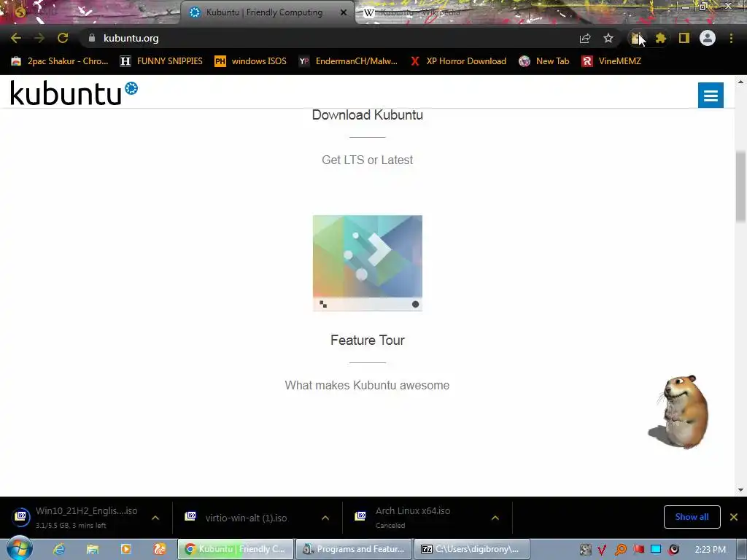View site security lock info
This screenshot has height=560, width=747.
(x=92, y=38)
